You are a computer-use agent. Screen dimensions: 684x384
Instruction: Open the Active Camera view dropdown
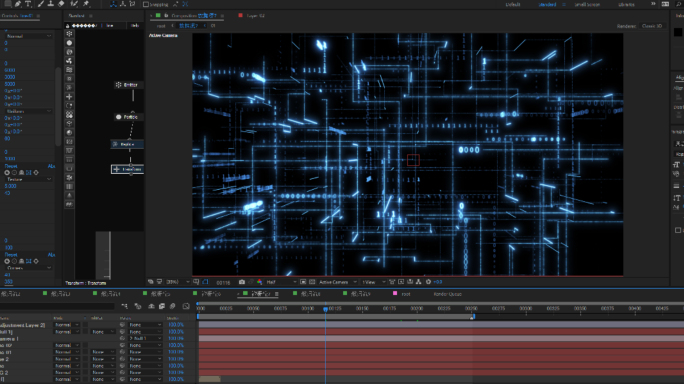pos(338,282)
